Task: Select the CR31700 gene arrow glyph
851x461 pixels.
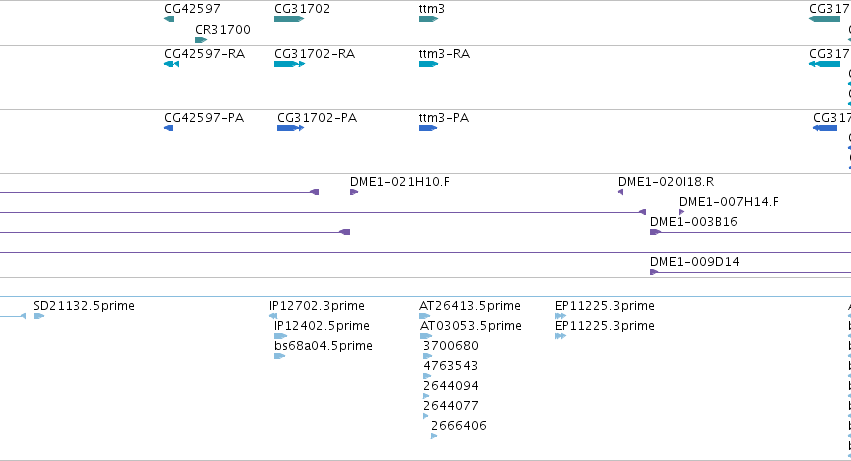Action: [201, 40]
